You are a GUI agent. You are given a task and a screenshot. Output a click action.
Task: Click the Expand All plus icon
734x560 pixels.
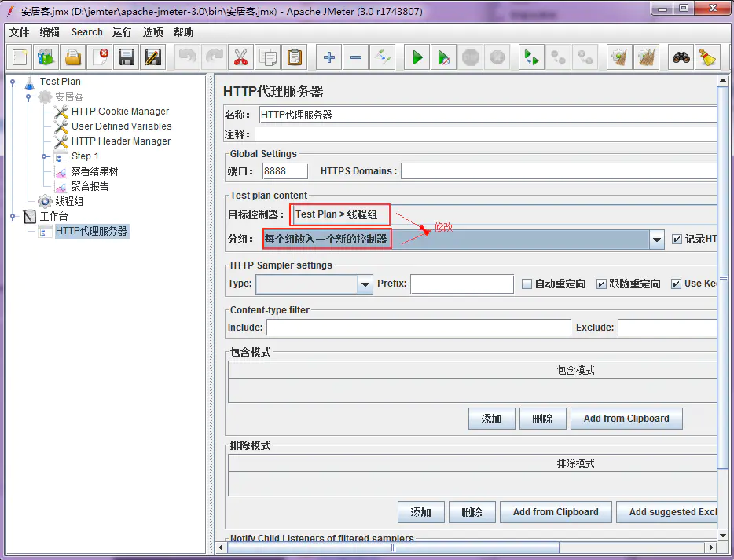(x=328, y=57)
